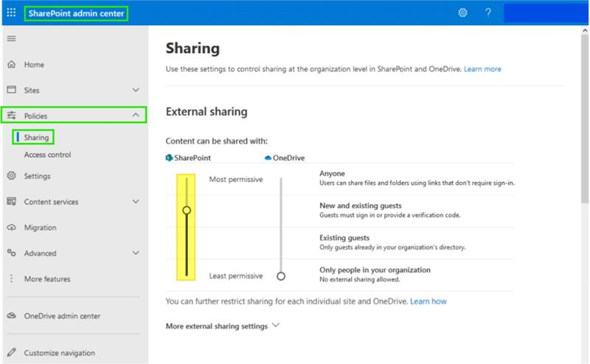Viewport: 590px width, 364px height.
Task: Open Migration in left navigation
Action: pos(41,228)
